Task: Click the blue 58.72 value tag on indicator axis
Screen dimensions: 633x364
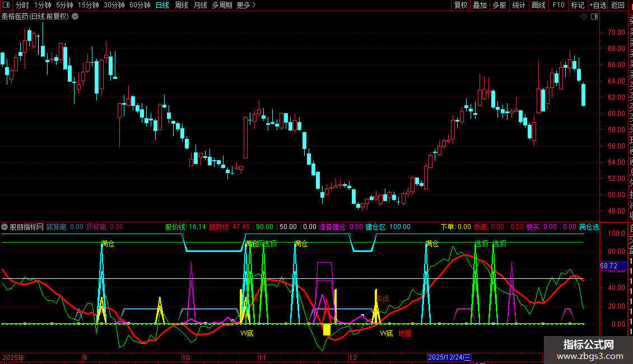Action: [x=613, y=266]
